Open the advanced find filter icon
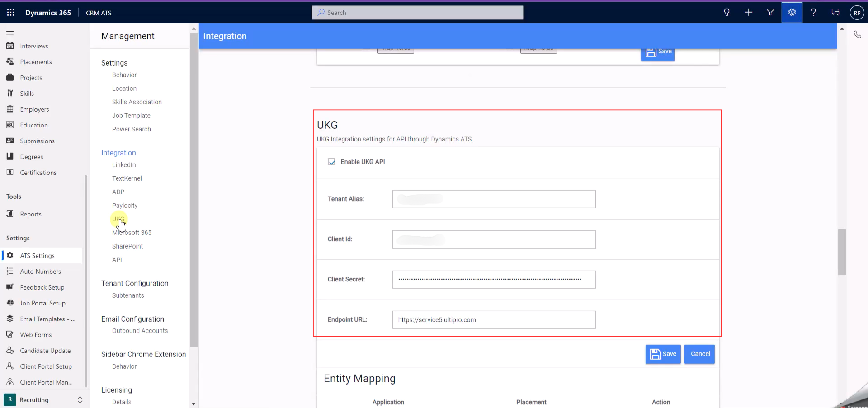868x408 pixels. click(x=770, y=13)
